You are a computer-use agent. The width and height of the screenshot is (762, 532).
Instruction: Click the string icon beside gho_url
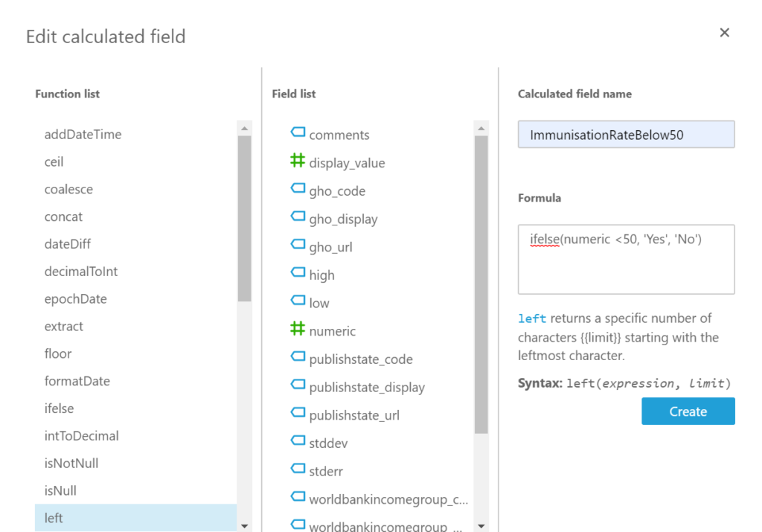click(298, 244)
